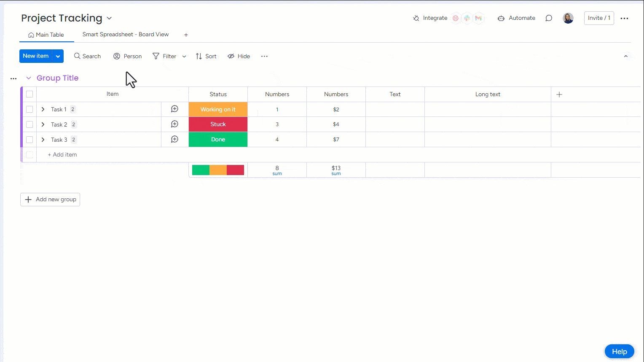This screenshot has width=644, height=362.
Task: Open the Integrate center
Action: pyautogui.click(x=430, y=18)
